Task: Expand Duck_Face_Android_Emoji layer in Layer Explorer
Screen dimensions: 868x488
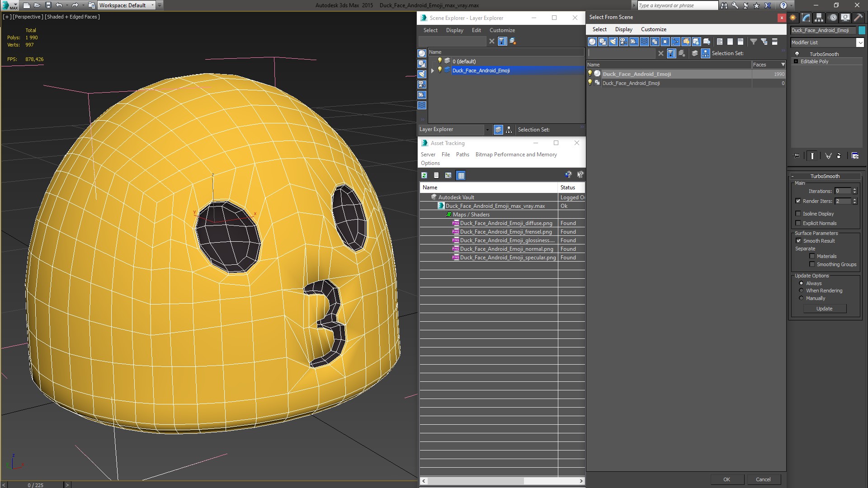Action: click(x=433, y=70)
